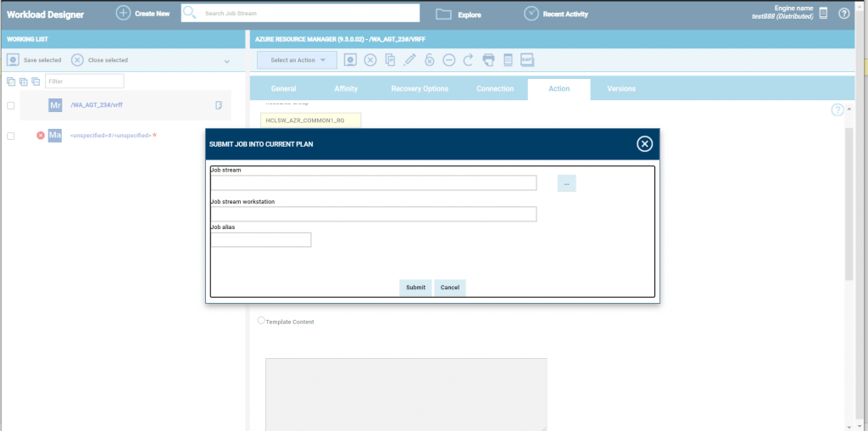Viewport: 868px width, 431px height.
Task: Click the print icon in the toolbar
Action: point(488,60)
